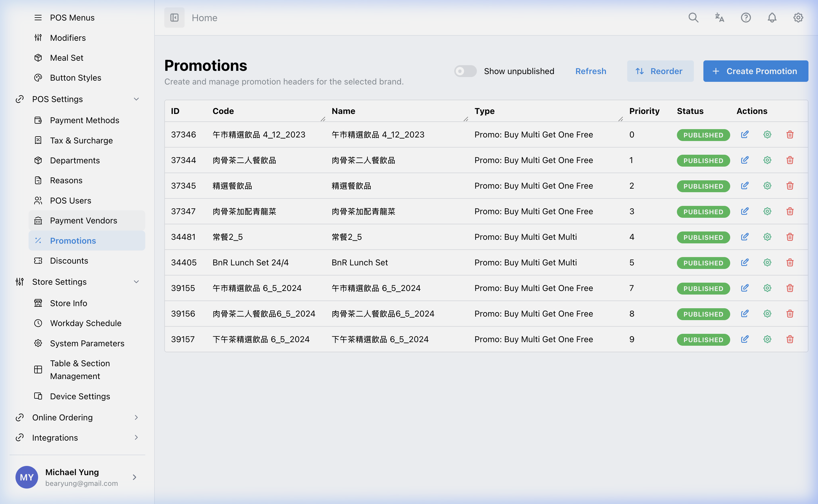Collapse the sidebar using the panel icon
Image resolution: width=818 pixels, height=504 pixels.
174,17
